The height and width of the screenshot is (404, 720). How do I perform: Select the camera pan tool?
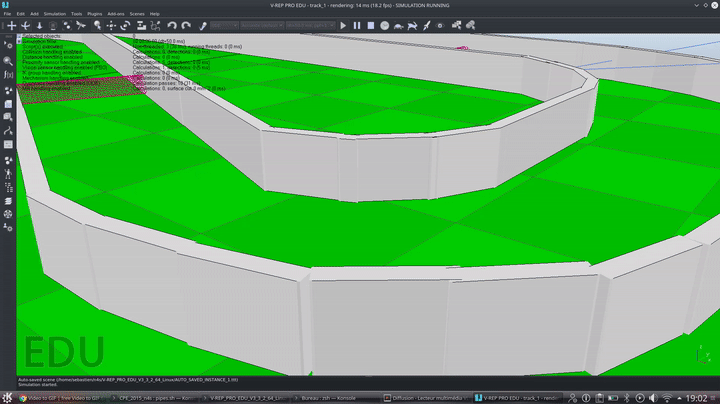coord(12,24)
